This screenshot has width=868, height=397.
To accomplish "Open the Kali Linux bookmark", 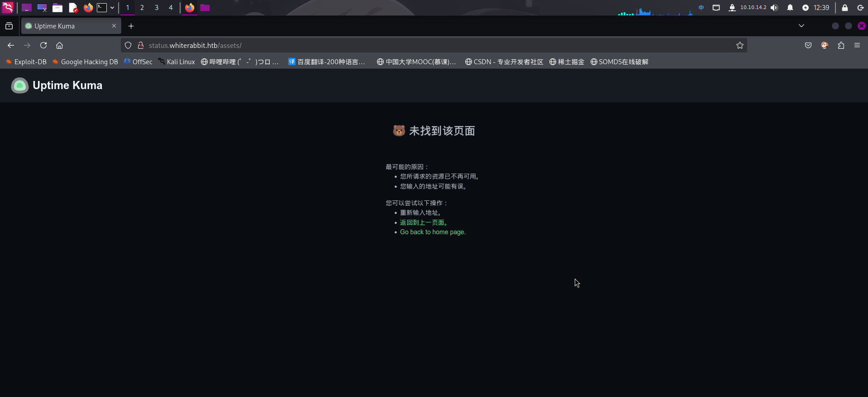I will coord(176,62).
